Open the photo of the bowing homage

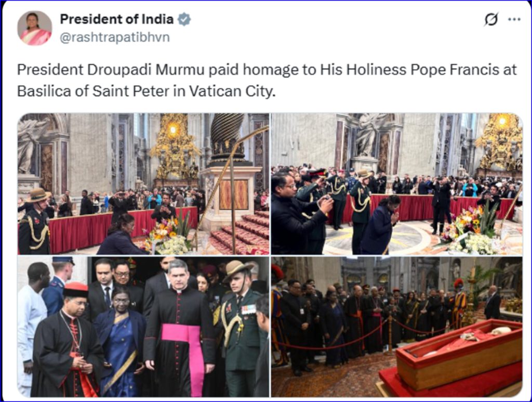[396, 184]
